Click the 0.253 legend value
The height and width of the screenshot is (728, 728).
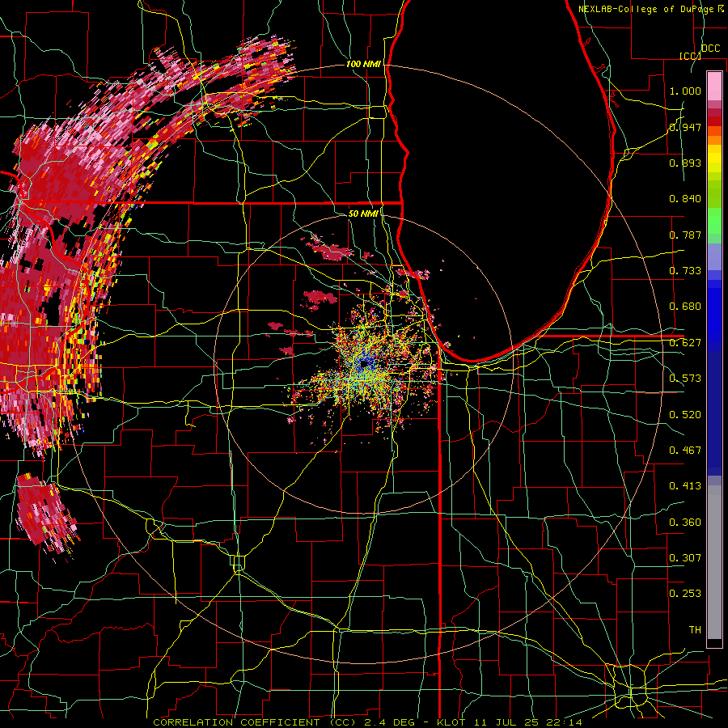click(685, 594)
